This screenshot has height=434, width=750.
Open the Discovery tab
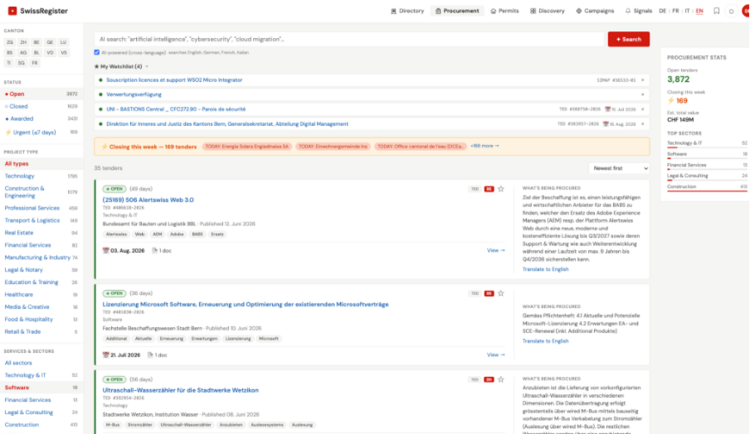547,11
